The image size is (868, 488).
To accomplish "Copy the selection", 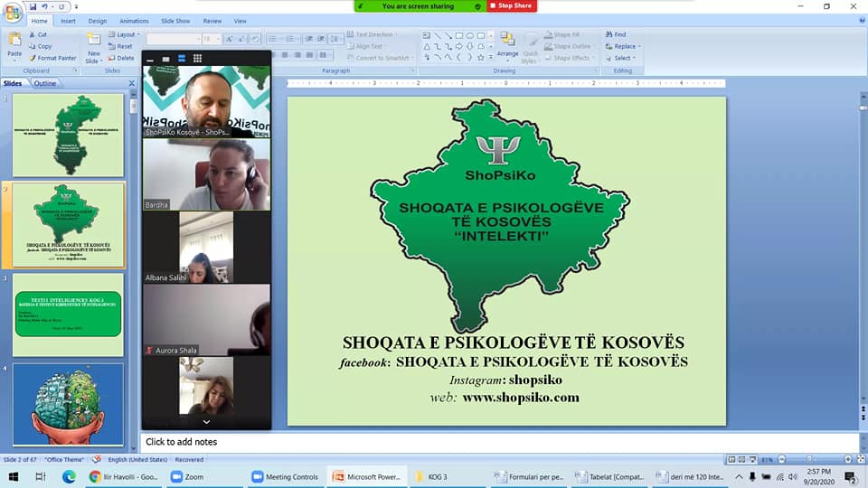I will tap(41, 46).
